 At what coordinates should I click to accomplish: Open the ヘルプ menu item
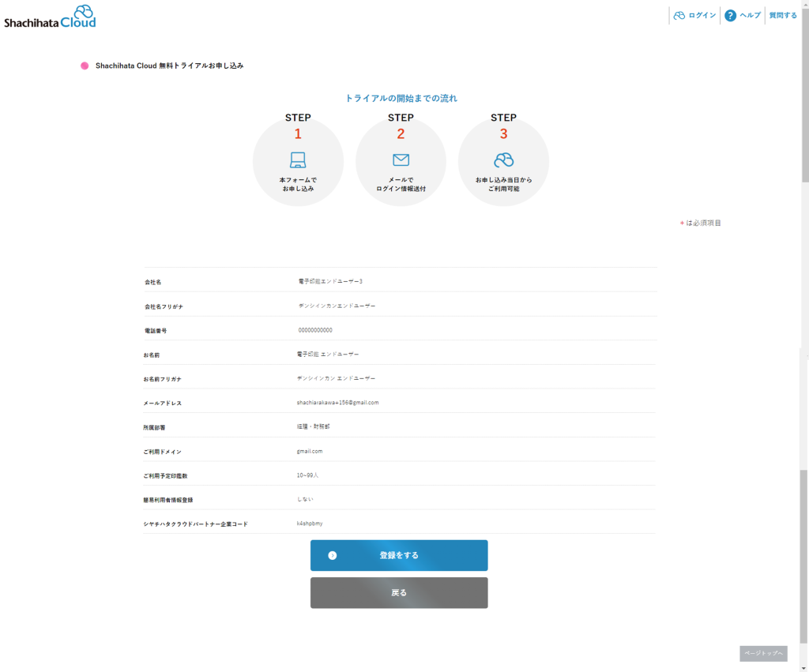pos(750,16)
